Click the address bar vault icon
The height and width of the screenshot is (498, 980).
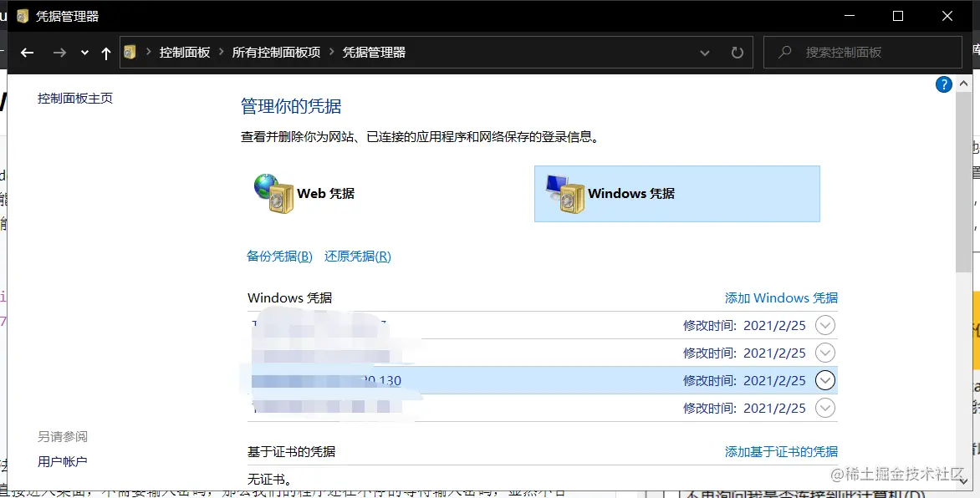[130, 52]
